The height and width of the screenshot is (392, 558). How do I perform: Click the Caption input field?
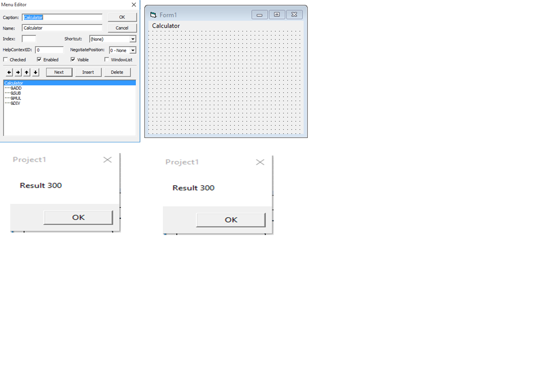[62, 17]
